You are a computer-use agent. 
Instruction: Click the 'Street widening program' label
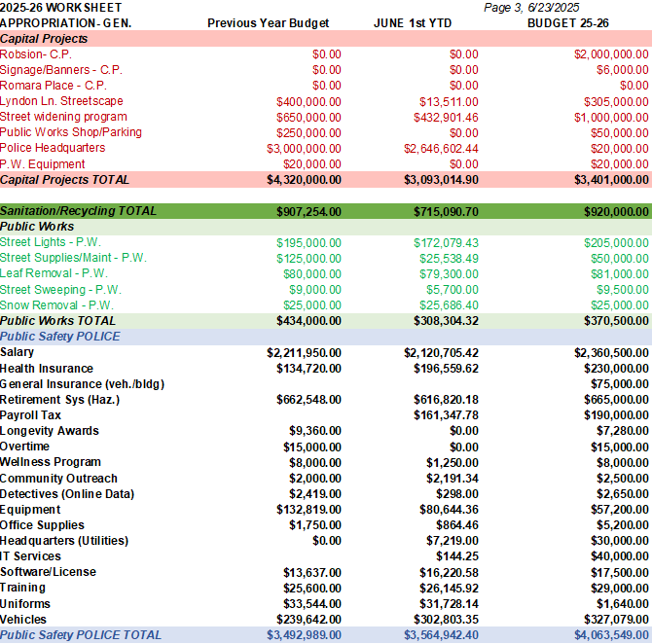(x=63, y=117)
